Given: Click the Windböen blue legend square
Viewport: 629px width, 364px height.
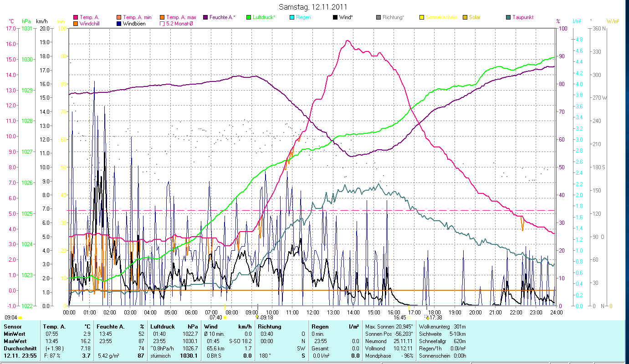Looking at the screenshot, I should (119, 24).
